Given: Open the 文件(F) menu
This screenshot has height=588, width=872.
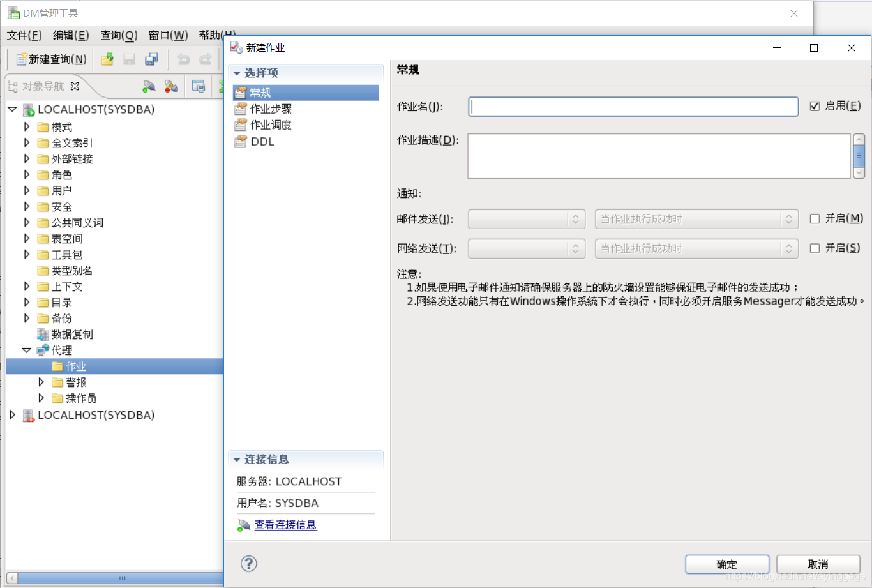Looking at the screenshot, I should coord(24,35).
